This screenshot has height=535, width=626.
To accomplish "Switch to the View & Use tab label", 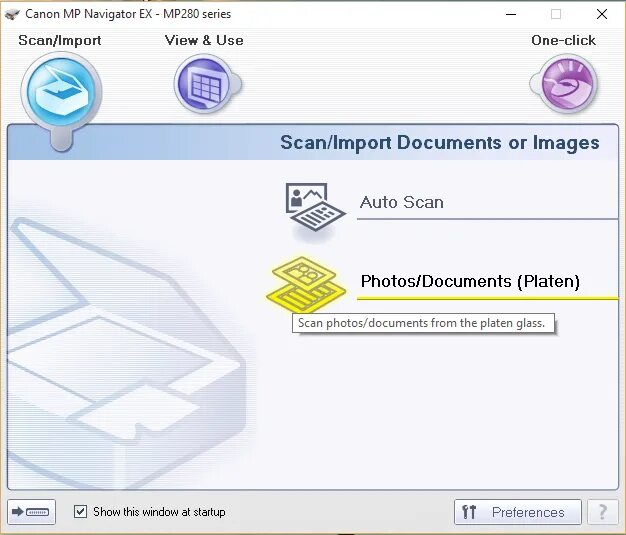I will pyautogui.click(x=204, y=40).
